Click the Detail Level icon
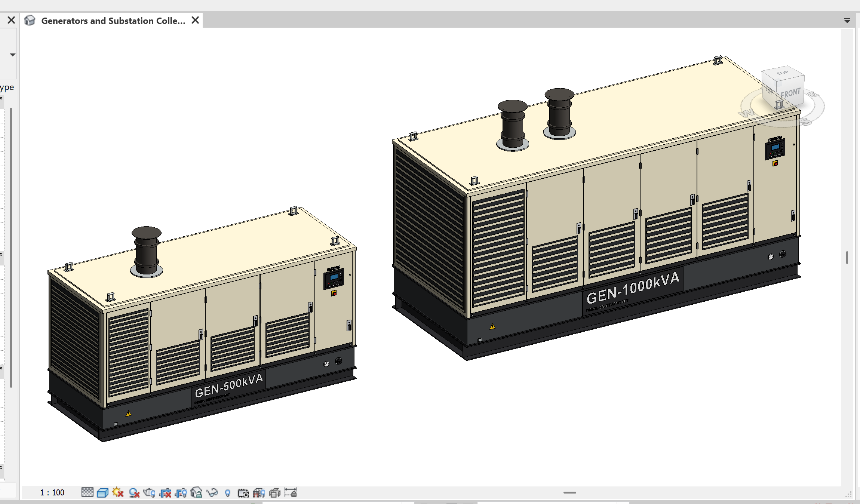 [x=87, y=492]
